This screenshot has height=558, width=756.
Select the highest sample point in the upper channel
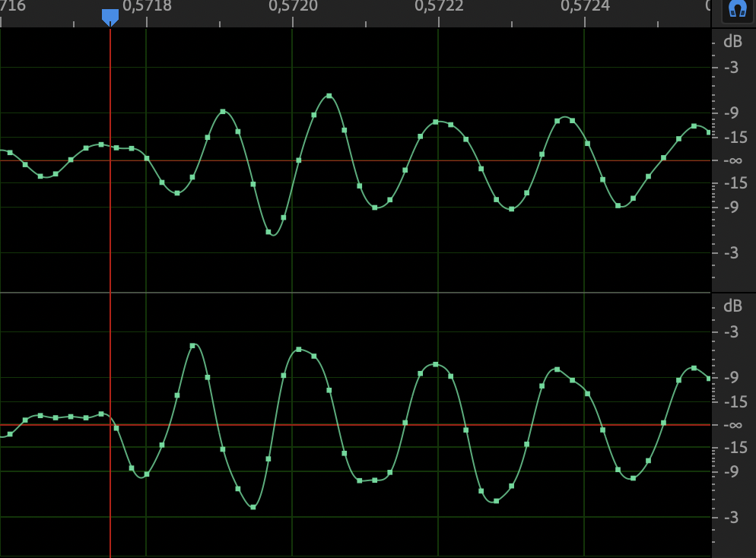329,96
